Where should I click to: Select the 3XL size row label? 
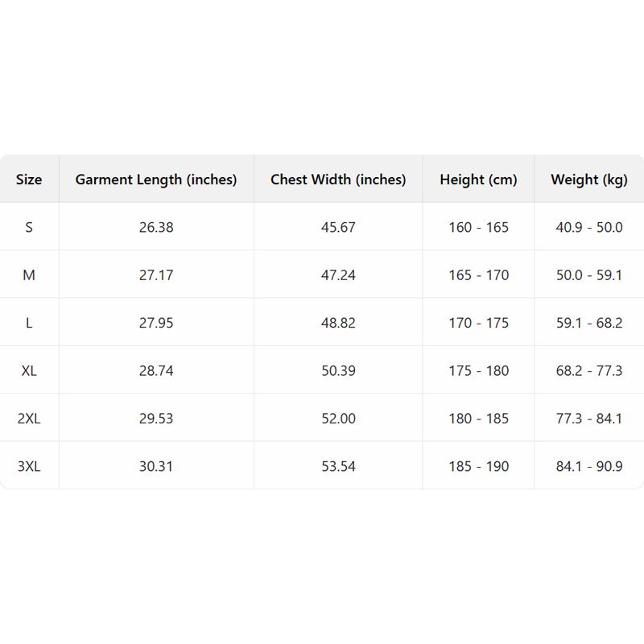(29, 466)
